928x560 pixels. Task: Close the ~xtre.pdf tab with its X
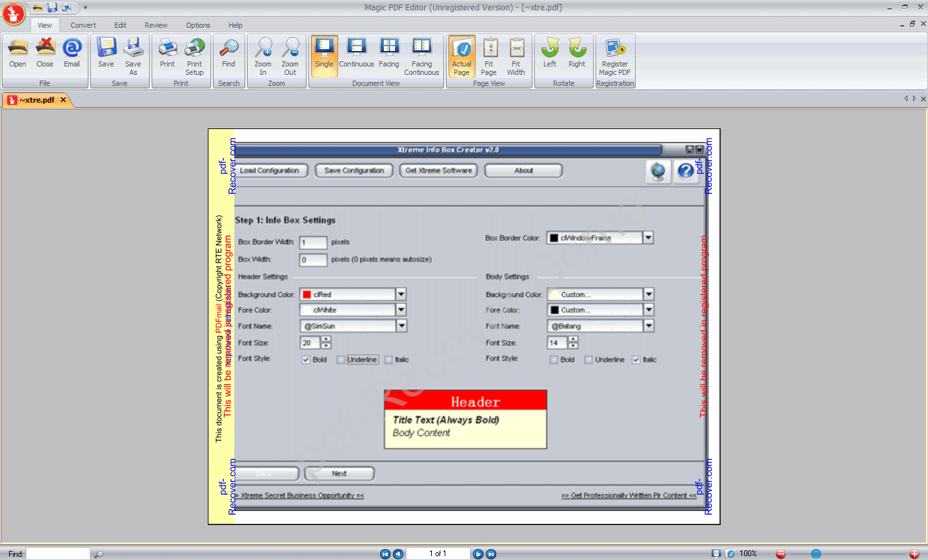click(x=63, y=100)
